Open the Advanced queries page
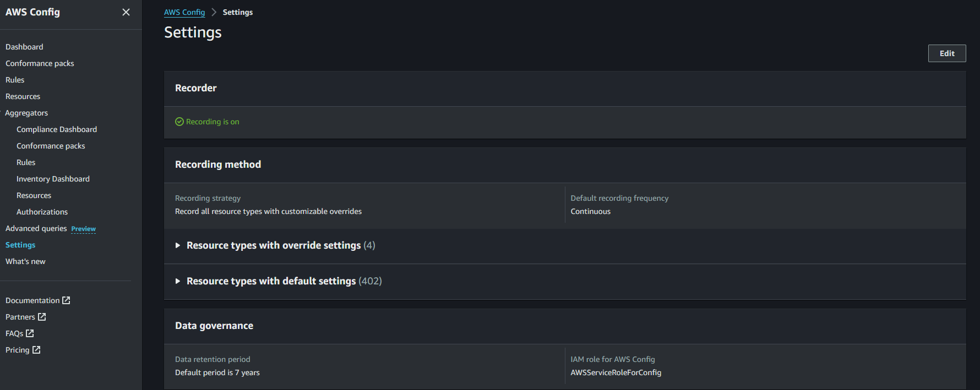This screenshot has width=980, height=390. click(36, 228)
